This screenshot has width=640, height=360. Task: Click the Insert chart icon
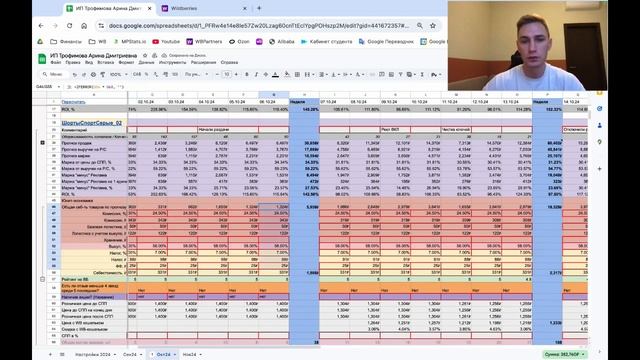[391, 75]
